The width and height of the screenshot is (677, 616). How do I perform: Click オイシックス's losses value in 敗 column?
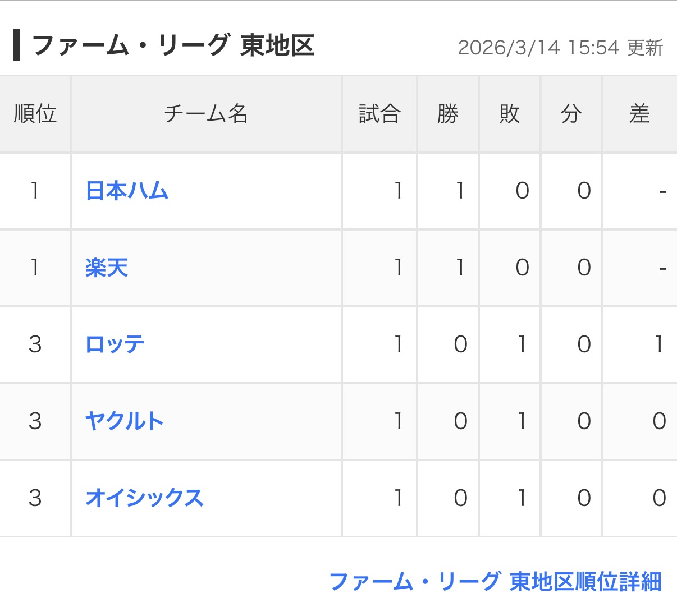coord(522,498)
